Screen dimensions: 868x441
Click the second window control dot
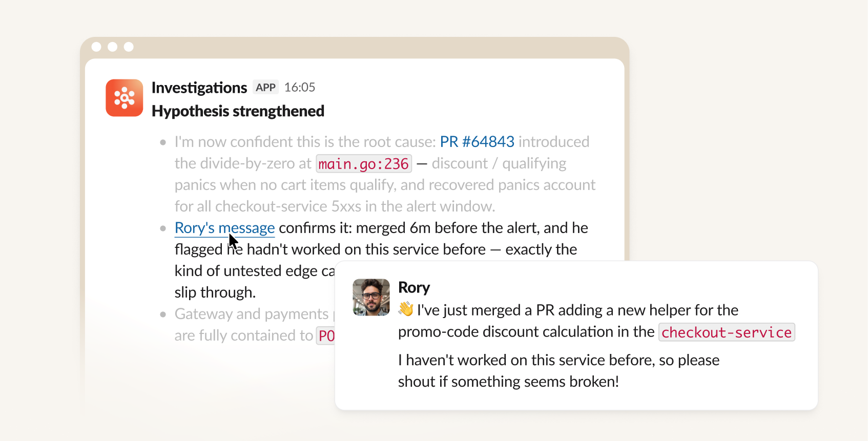113,47
